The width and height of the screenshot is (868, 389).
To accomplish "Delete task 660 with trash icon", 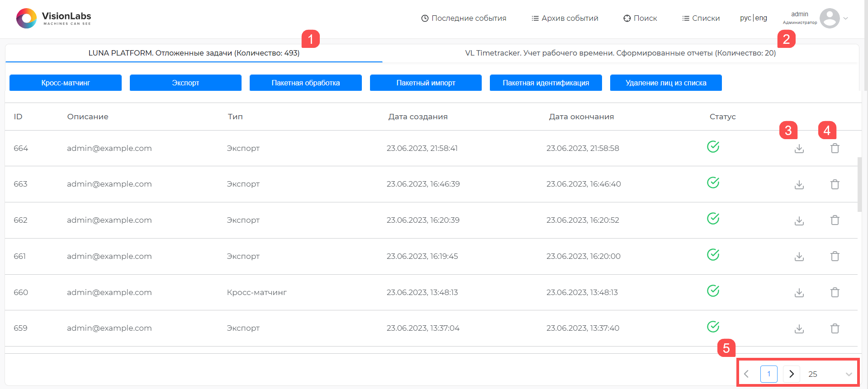I will (x=835, y=292).
